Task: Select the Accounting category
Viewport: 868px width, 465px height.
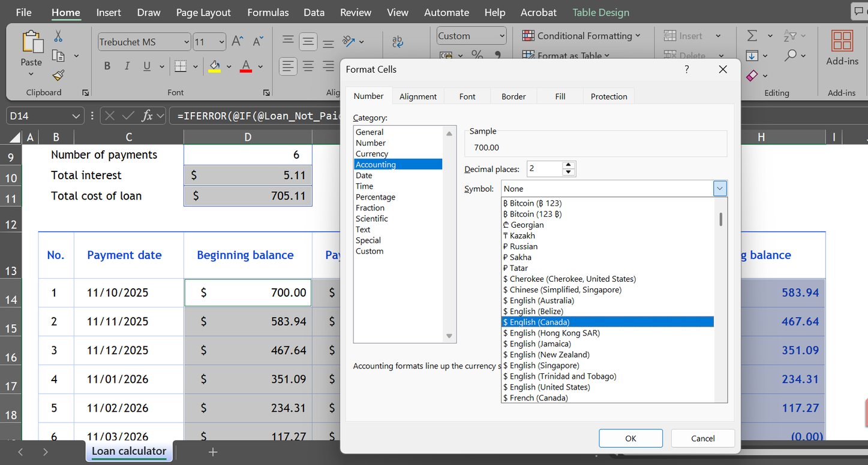Action: pyautogui.click(x=398, y=164)
